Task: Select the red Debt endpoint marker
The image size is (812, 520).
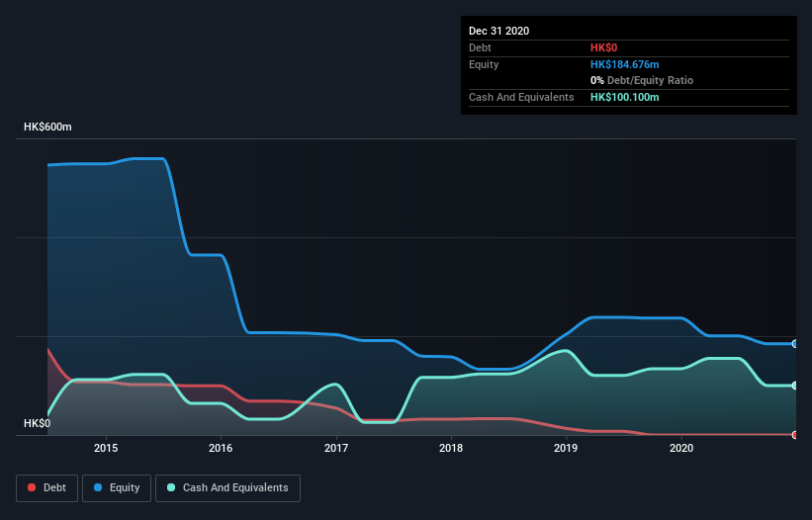Action: pyautogui.click(x=795, y=435)
